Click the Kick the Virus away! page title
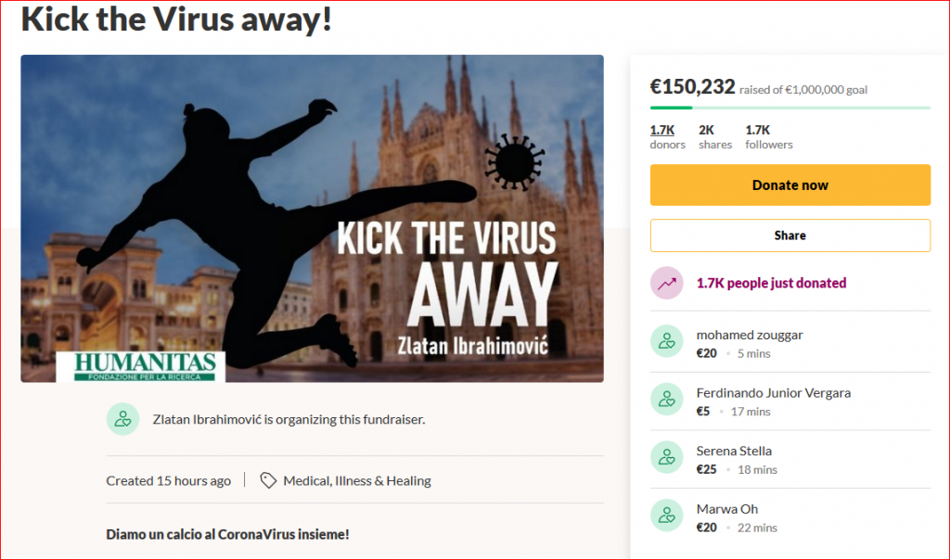 point(176,19)
